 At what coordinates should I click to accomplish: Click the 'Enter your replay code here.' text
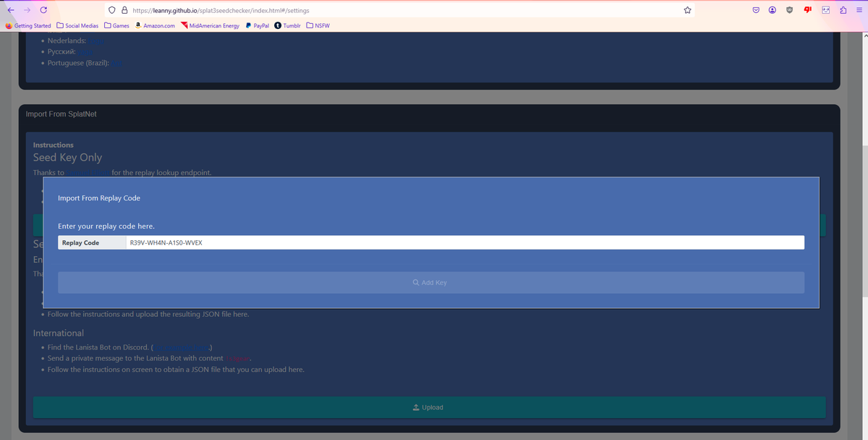pos(106,227)
